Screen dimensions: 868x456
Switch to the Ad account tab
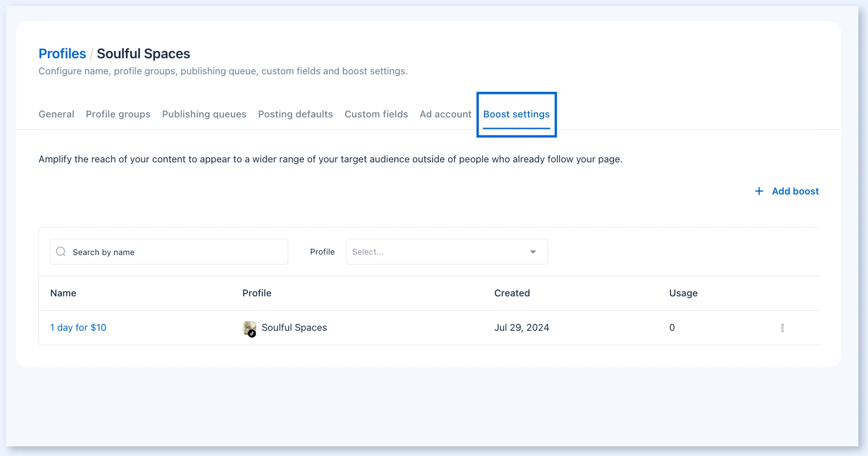click(445, 114)
